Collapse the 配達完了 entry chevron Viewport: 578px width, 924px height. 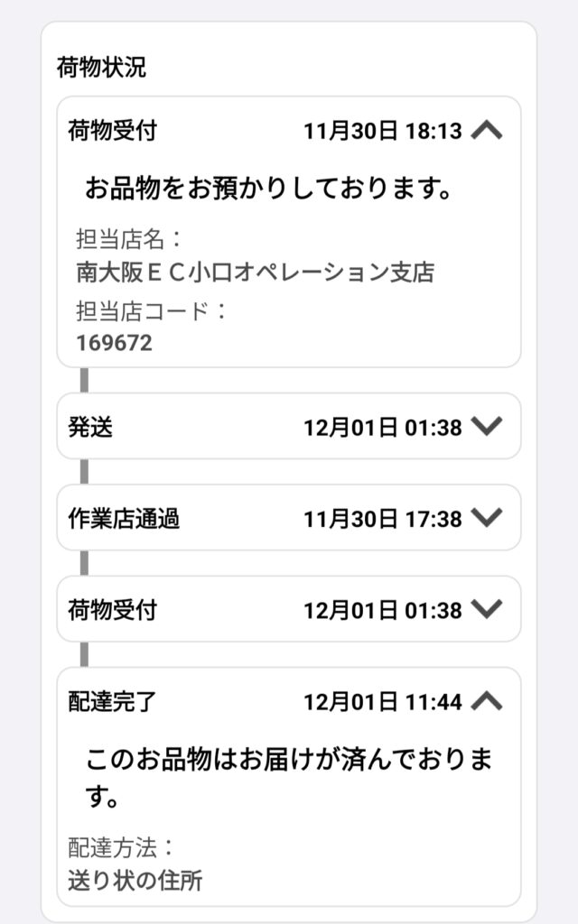click(487, 701)
